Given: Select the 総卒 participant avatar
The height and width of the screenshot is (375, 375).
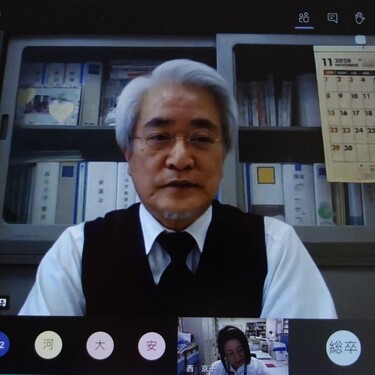Looking at the screenshot, I should tap(343, 348).
